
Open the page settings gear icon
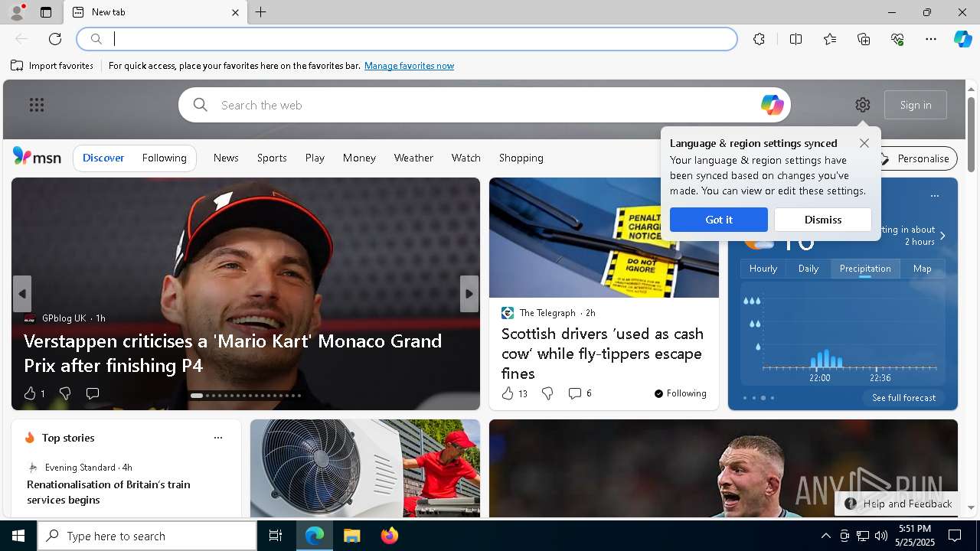pyautogui.click(x=863, y=105)
